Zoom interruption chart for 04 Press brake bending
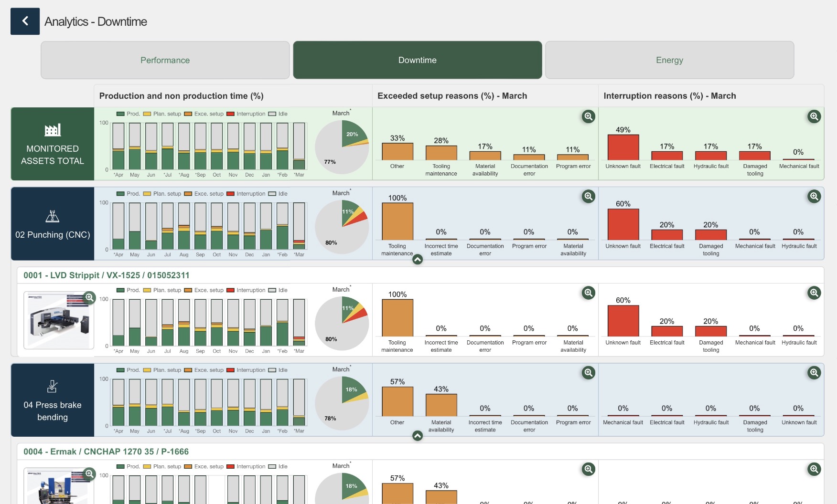This screenshot has height=504, width=837. pyautogui.click(x=814, y=373)
